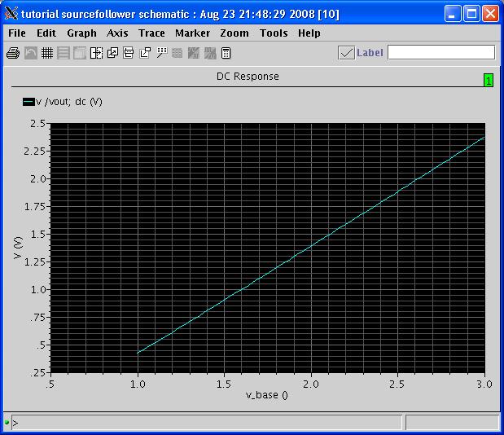Click the trace marker flag icon
The width and height of the screenshot is (504, 435).
point(161,53)
